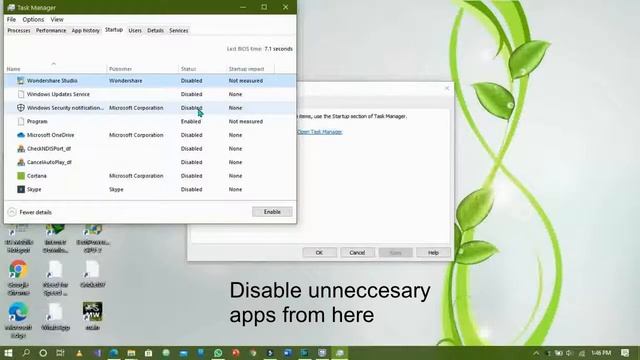Show hidden system tray icons
The width and height of the screenshot is (640, 360).
tap(536, 353)
